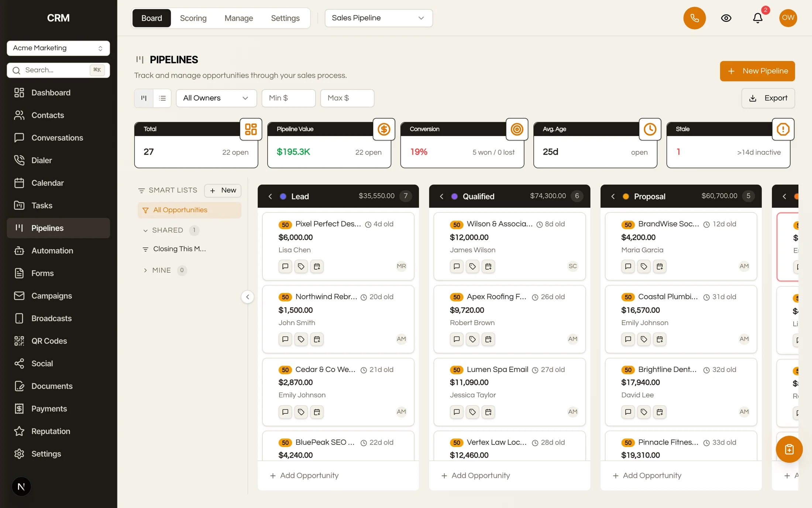Click the orange phone call icon
This screenshot has height=508, width=812.
pos(694,18)
